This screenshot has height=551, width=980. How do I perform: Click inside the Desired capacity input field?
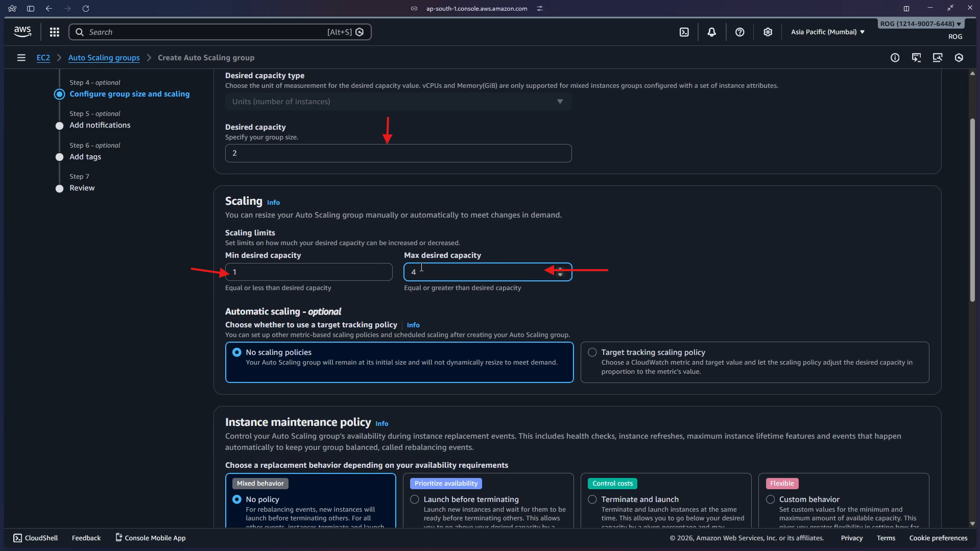(x=398, y=153)
